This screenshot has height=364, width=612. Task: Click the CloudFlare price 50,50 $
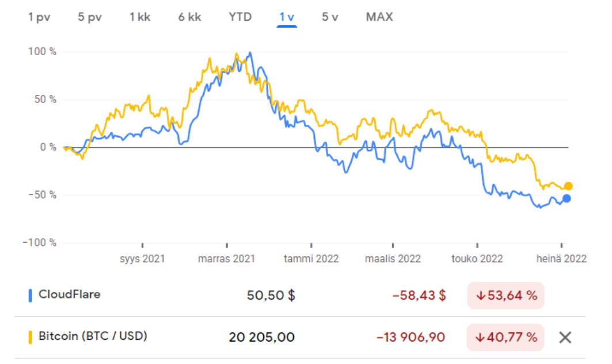click(271, 296)
